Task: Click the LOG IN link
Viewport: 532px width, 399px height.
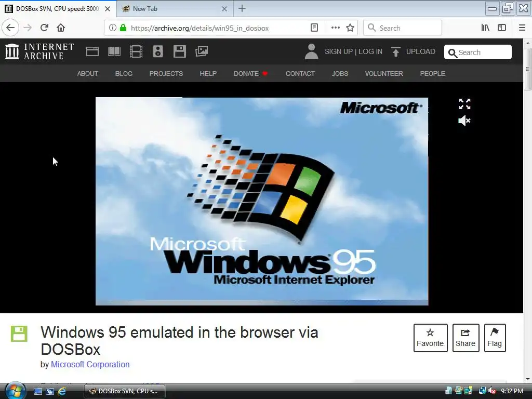Action: click(x=370, y=51)
